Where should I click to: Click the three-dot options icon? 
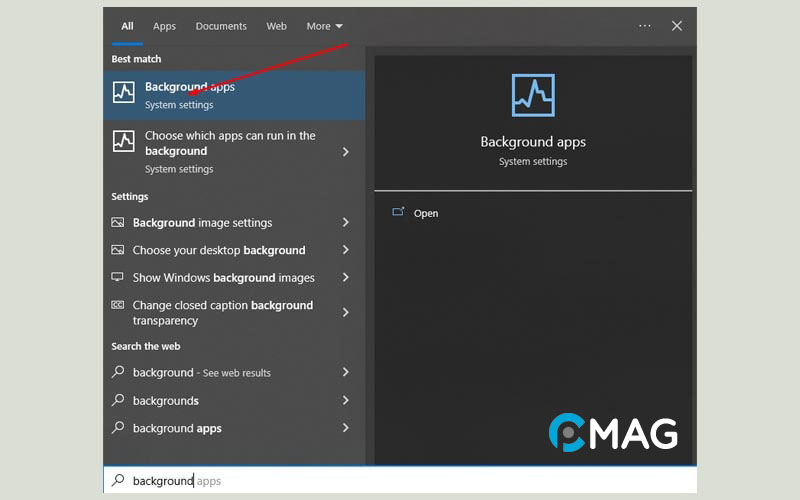[645, 26]
